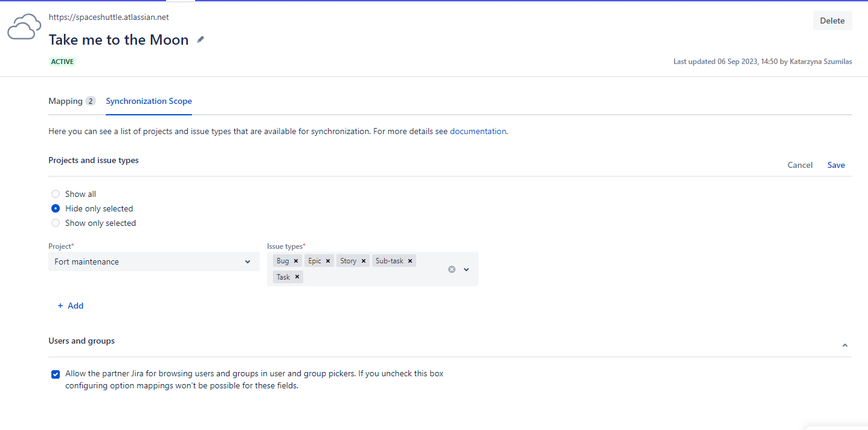Select the Show all radio option

tap(56, 194)
